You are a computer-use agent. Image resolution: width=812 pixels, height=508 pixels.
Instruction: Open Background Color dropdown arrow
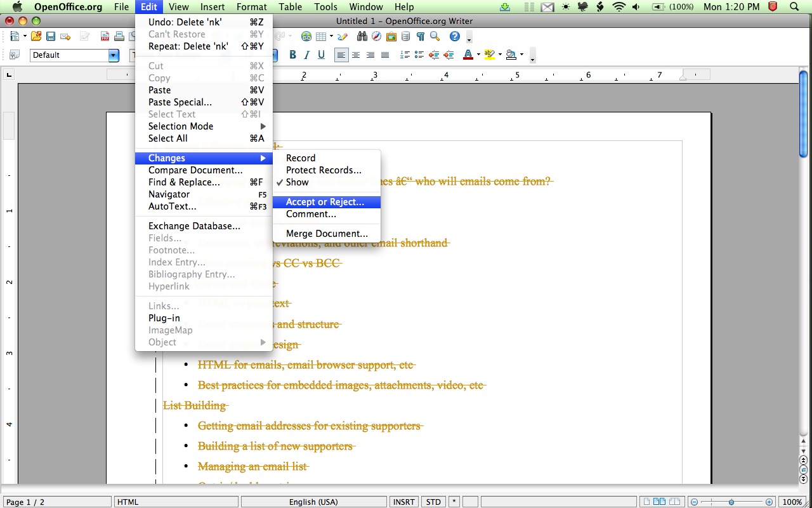(521, 55)
